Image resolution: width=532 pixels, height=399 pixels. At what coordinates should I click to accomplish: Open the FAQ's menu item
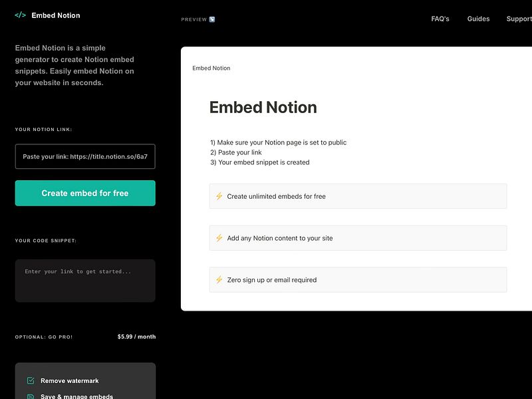[x=440, y=19]
